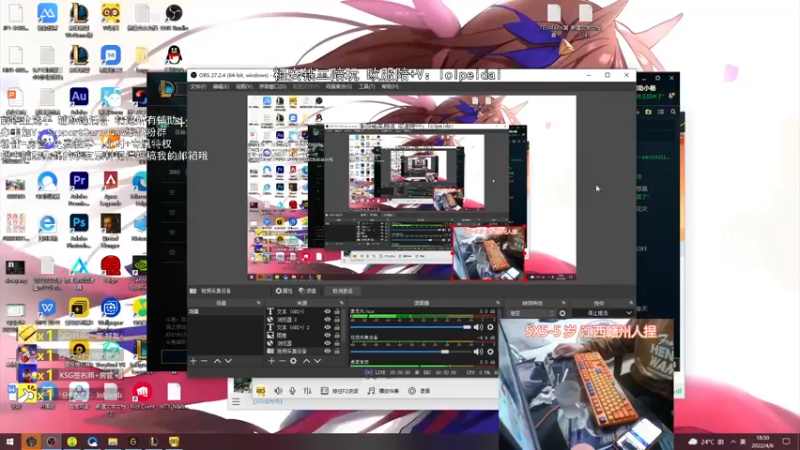Mute the 视频采集设备 mixer channel
Viewport: 800px width, 450px height.
point(478,352)
